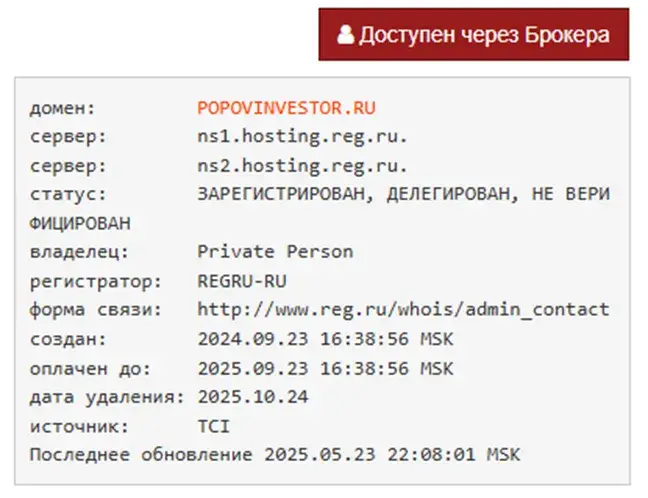Select the ns1.hosting.reg.ru. server entry

coord(303,136)
